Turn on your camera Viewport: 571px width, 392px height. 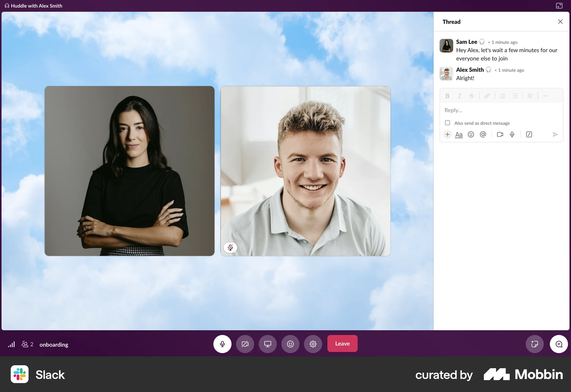pos(245,344)
